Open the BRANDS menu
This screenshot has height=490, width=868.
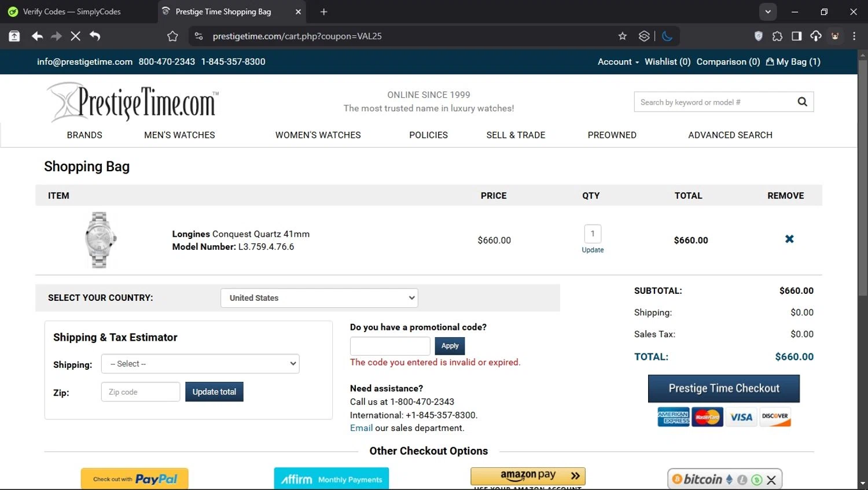(84, 135)
